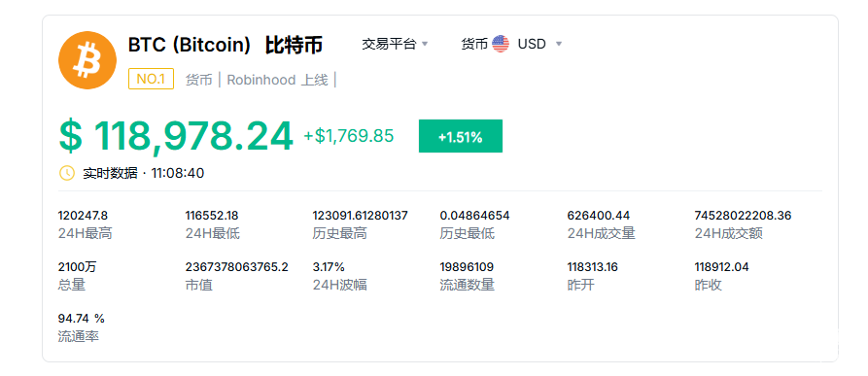
Task: Open the USD currency selector dropdown
Action: 539,44
